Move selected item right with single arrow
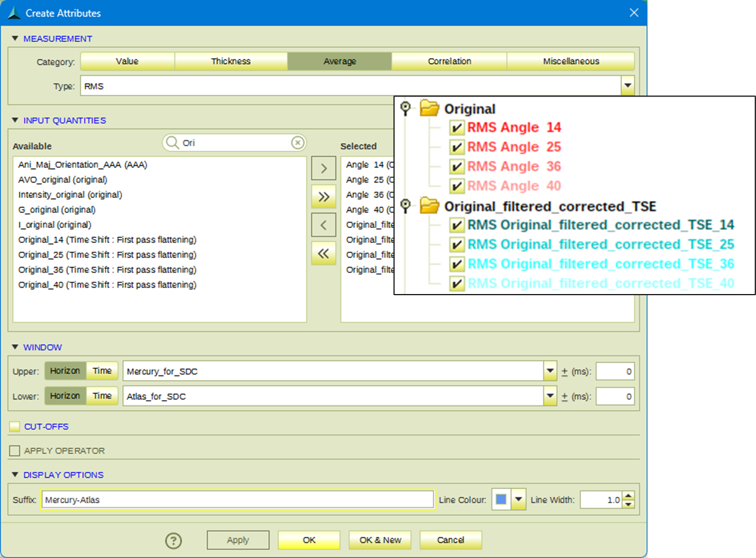 [x=323, y=169]
